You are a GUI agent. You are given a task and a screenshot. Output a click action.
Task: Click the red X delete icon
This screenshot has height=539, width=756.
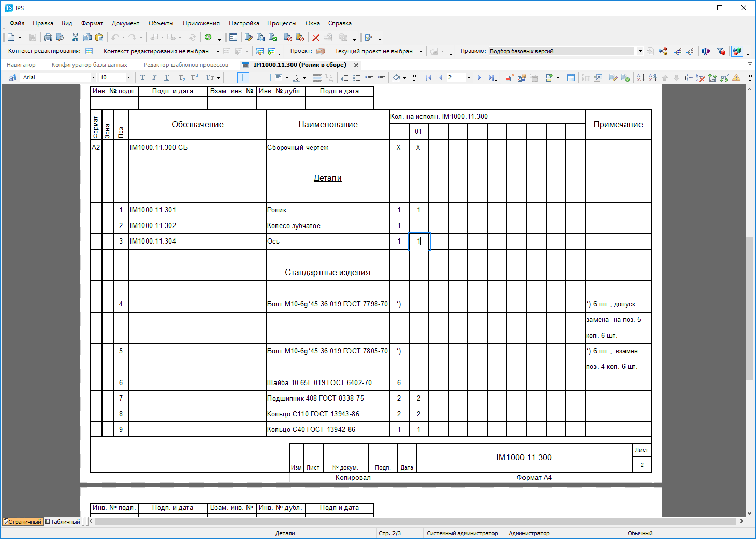point(315,37)
